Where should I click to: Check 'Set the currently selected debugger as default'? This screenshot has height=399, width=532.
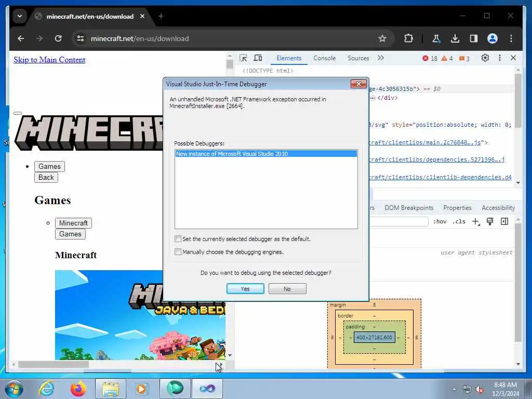coord(178,239)
